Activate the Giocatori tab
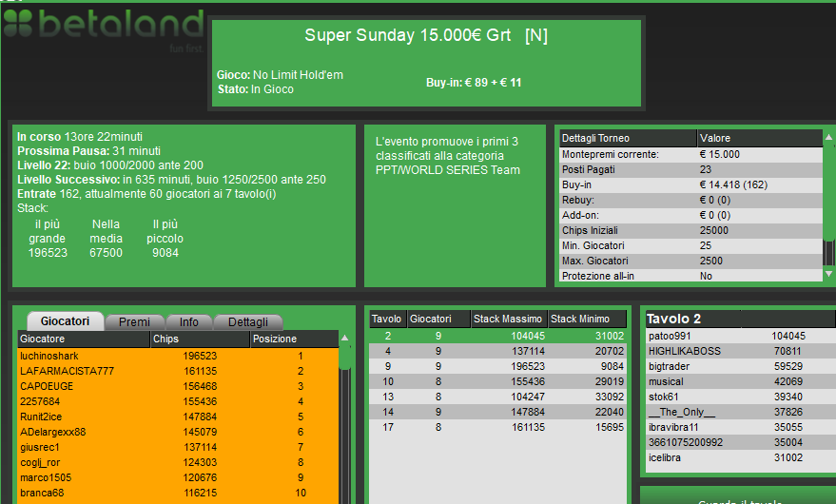The width and height of the screenshot is (836, 504). click(x=65, y=321)
